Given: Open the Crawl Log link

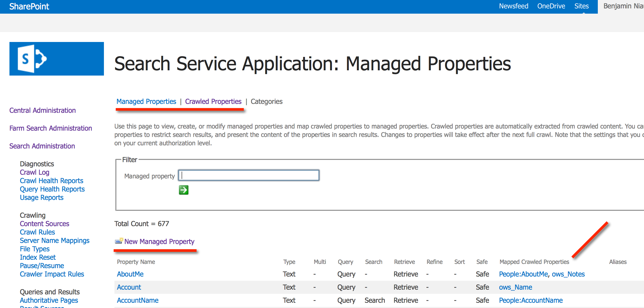Looking at the screenshot, I should (x=35, y=172).
